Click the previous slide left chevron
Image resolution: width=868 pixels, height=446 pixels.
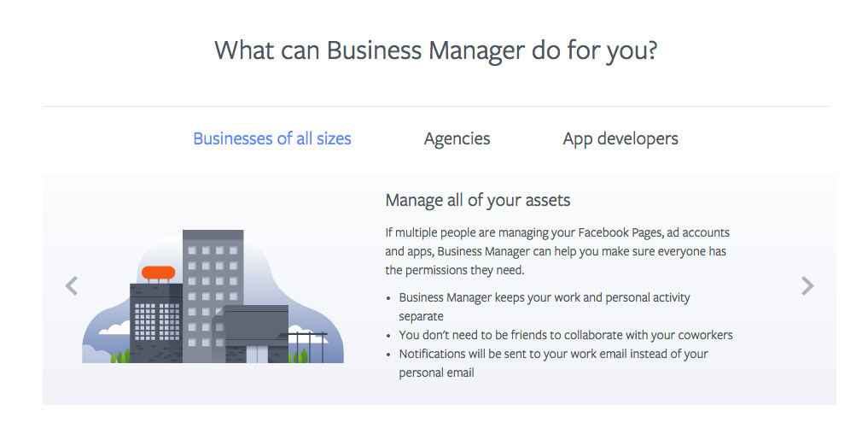point(72,286)
